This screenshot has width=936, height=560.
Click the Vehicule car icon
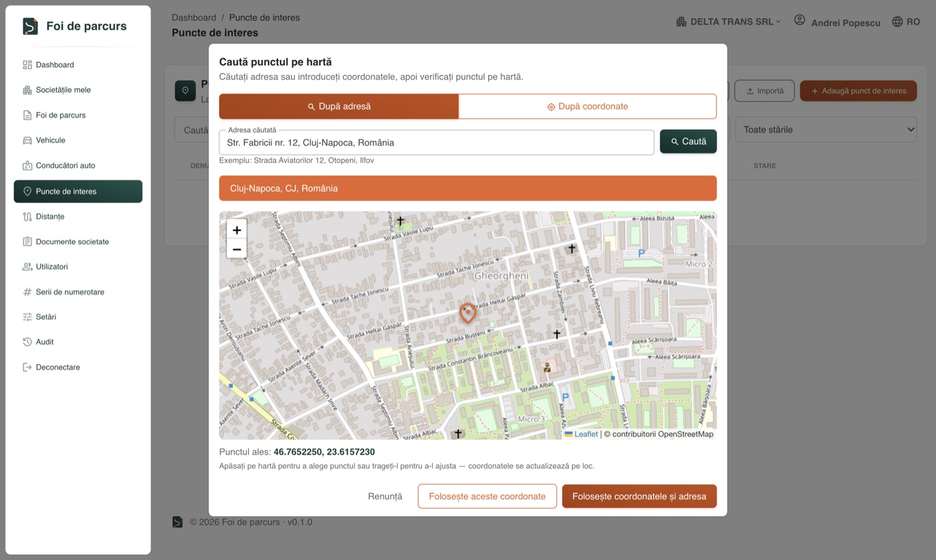tap(27, 140)
